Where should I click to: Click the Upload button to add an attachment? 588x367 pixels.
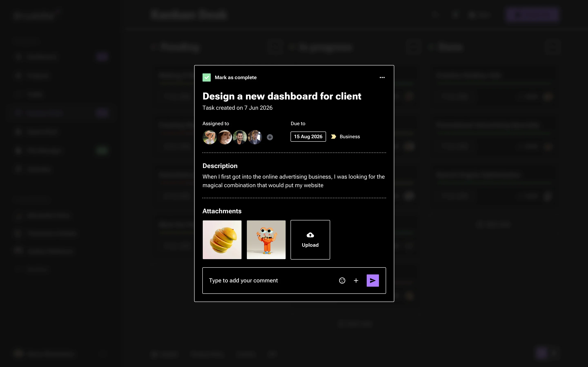tap(310, 240)
